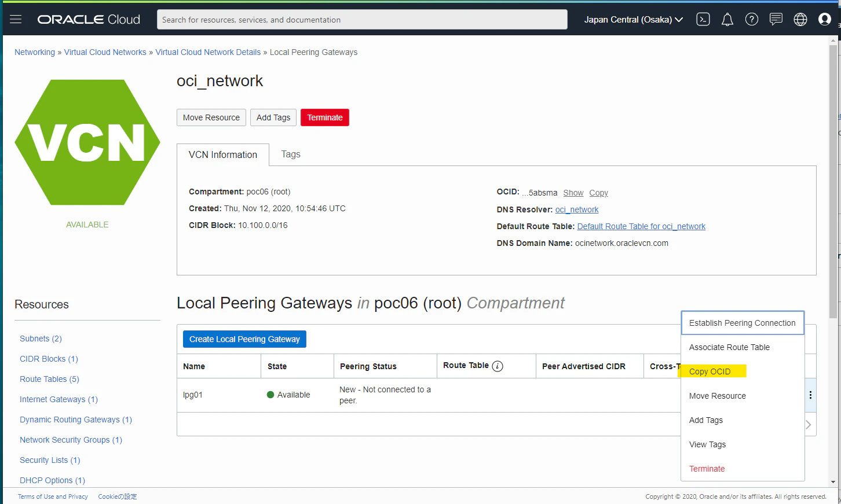
Task: Focus the resources search field
Action: coord(362,20)
